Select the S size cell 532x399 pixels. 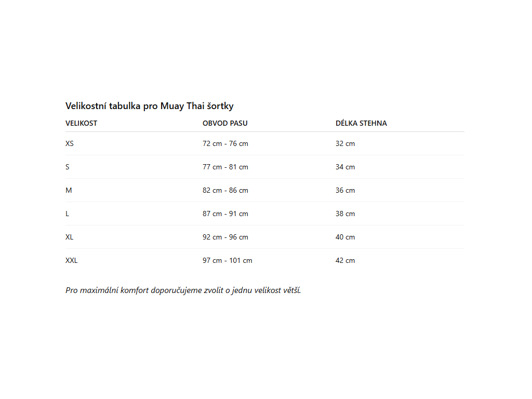[68, 167]
